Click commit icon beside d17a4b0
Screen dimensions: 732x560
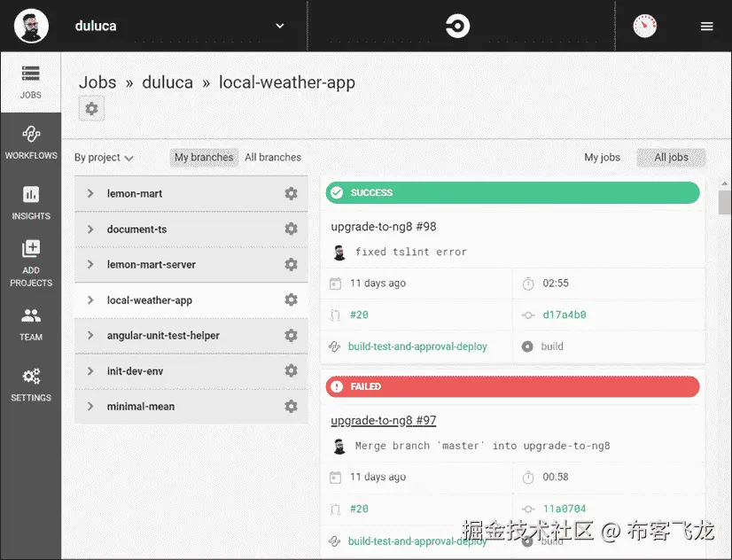coord(528,315)
